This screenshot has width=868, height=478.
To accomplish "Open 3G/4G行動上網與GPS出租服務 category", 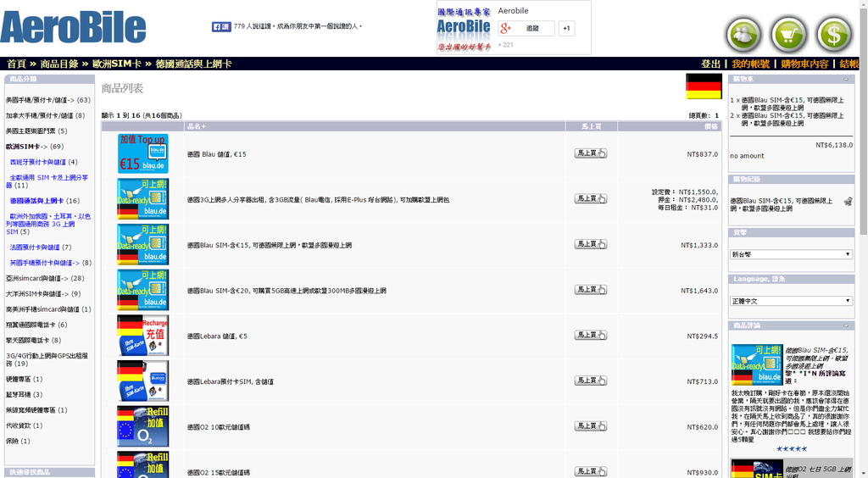I will [x=47, y=359].
